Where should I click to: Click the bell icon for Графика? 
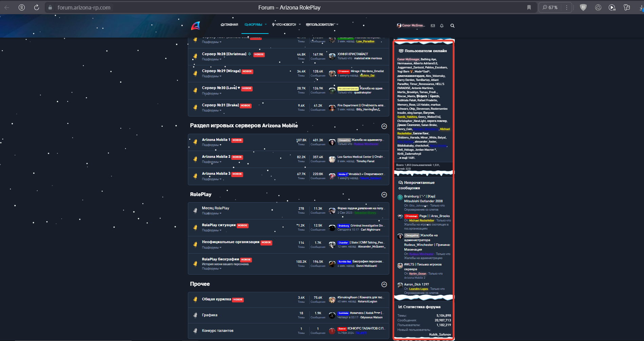pyautogui.click(x=195, y=315)
